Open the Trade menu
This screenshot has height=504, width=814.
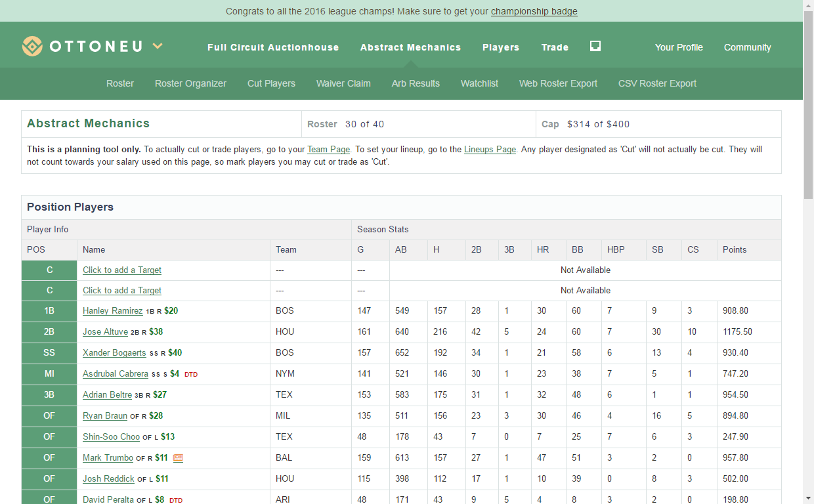(555, 47)
